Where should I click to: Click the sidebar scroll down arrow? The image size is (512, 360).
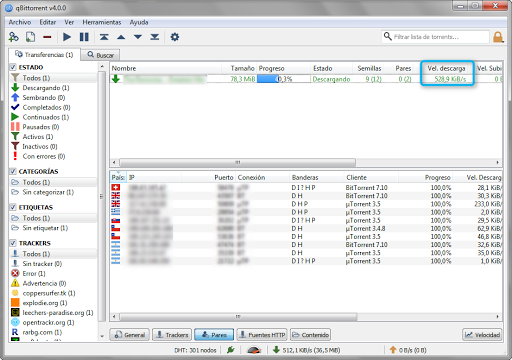tap(102, 336)
